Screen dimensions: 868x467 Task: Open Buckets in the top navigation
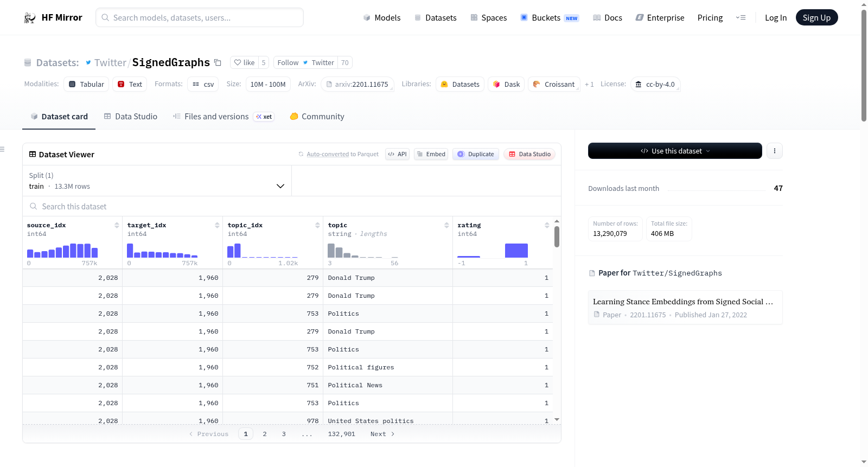click(550, 17)
